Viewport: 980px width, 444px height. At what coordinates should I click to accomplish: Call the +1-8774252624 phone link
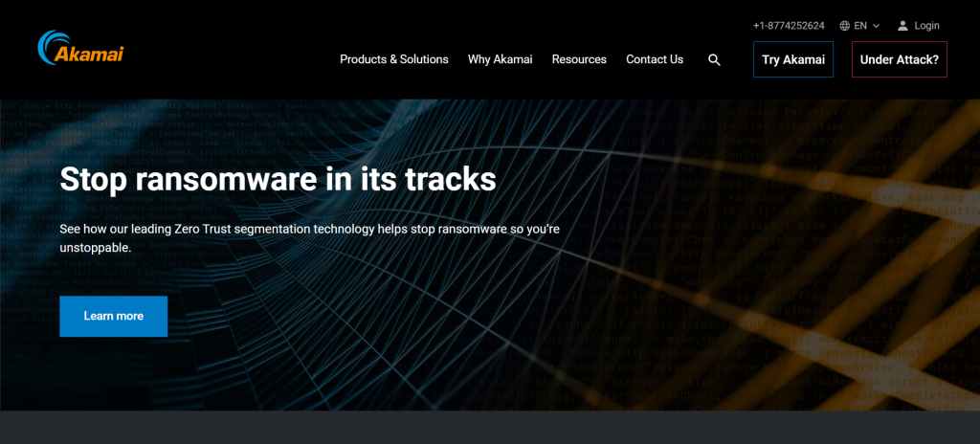(789, 26)
